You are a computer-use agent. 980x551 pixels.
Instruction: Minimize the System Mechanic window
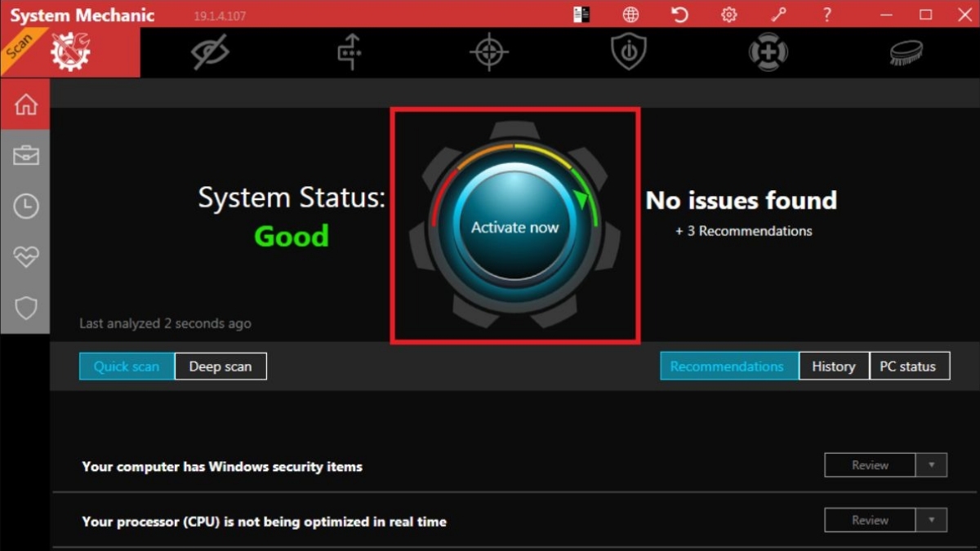pos(886,15)
